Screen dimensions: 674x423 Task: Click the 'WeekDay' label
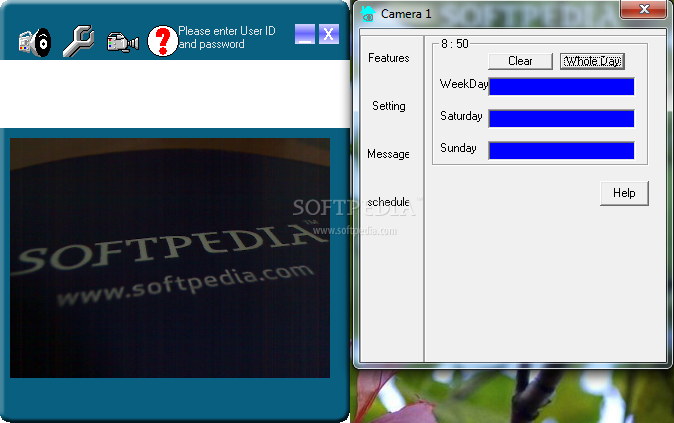[464, 84]
